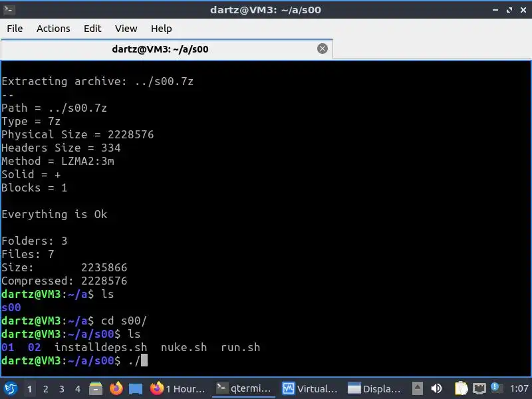Click the '01' directory name in the listing
This screenshot has height=399, width=532.
[x=8, y=347]
